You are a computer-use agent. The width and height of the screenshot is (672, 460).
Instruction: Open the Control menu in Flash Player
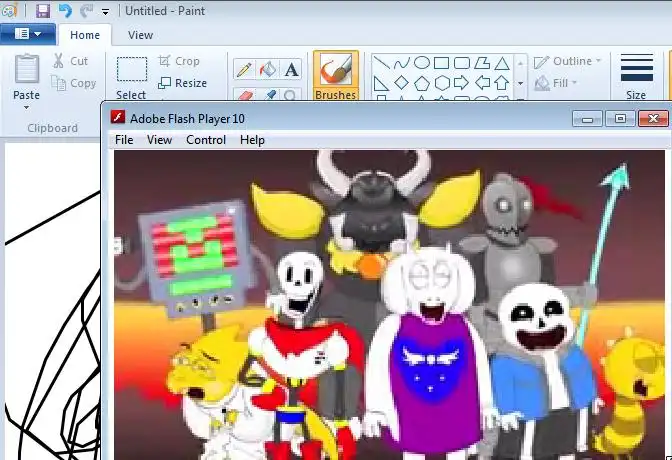tap(206, 140)
